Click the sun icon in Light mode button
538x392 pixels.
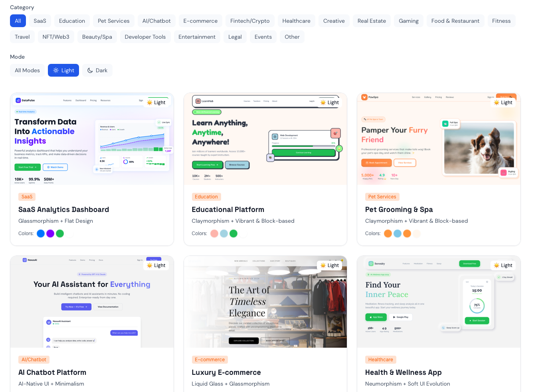56,70
